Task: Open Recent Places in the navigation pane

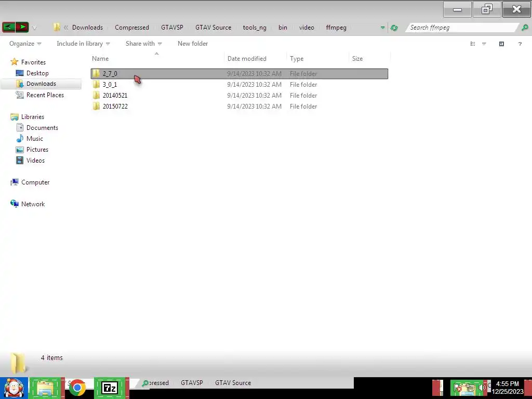Action: 45,95
